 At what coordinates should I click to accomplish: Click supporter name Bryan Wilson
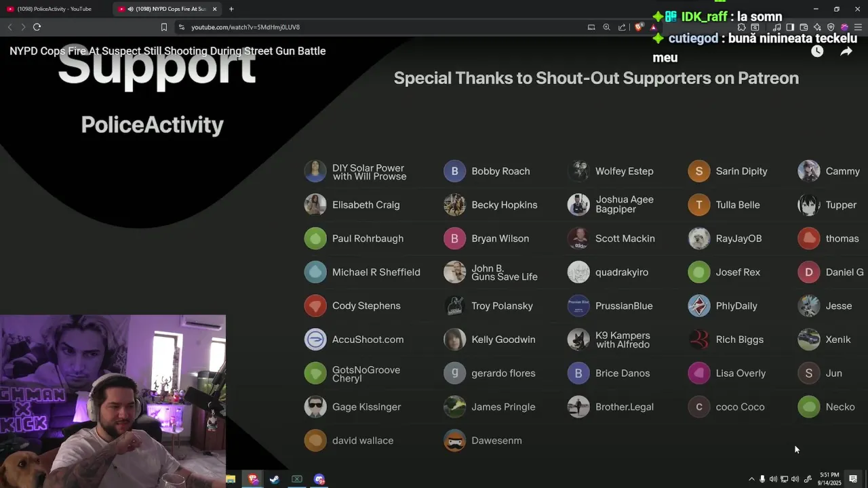(x=500, y=239)
